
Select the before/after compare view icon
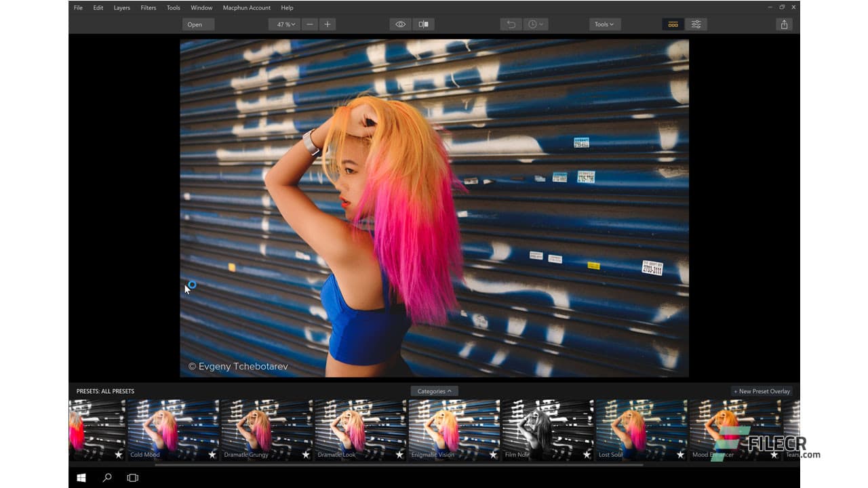pos(423,24)
